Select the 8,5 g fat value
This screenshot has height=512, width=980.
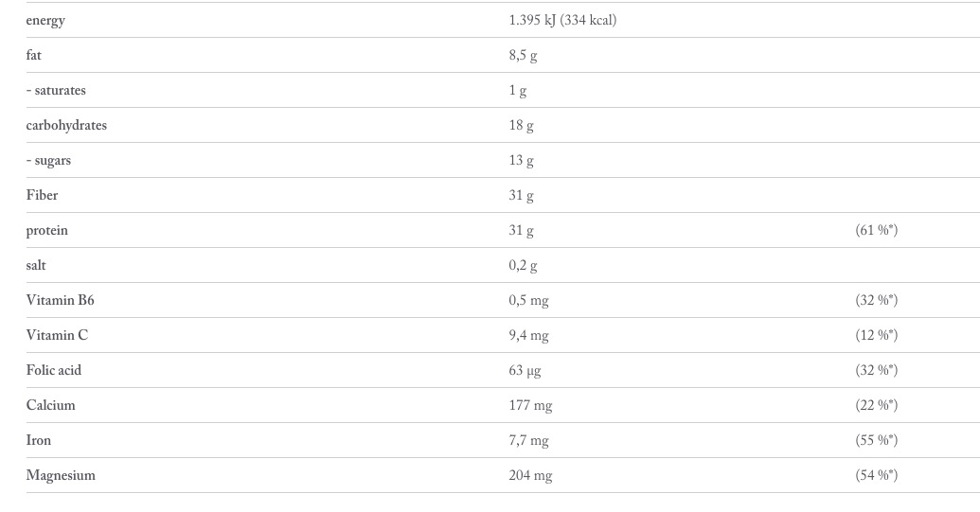click(x=523, y=56)
